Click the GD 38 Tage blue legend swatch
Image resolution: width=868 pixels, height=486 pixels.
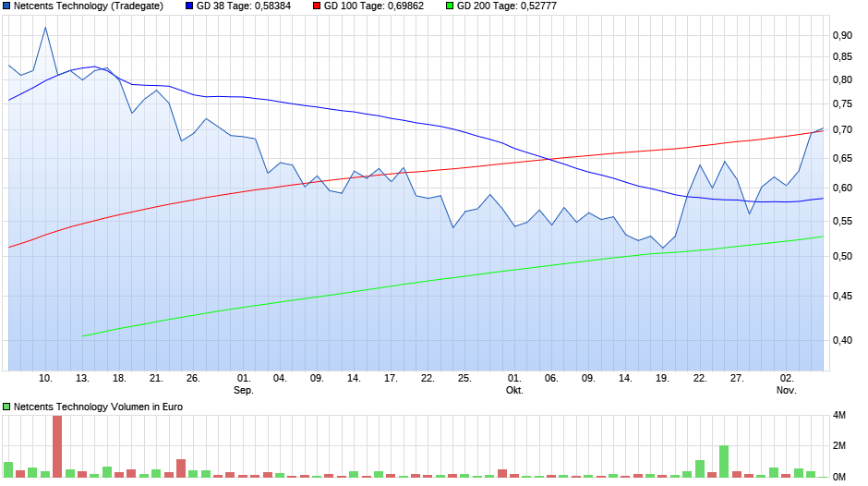tap(189, 6)
